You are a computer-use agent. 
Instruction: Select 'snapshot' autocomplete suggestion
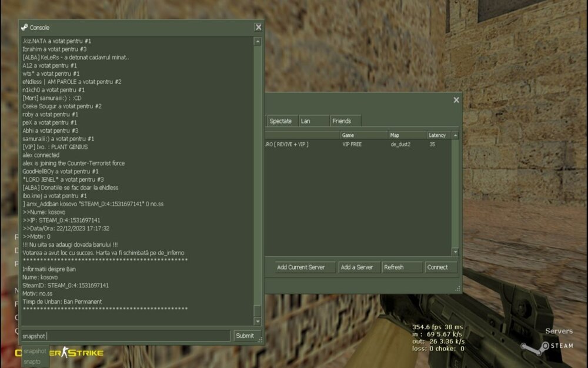click(35, 351)
